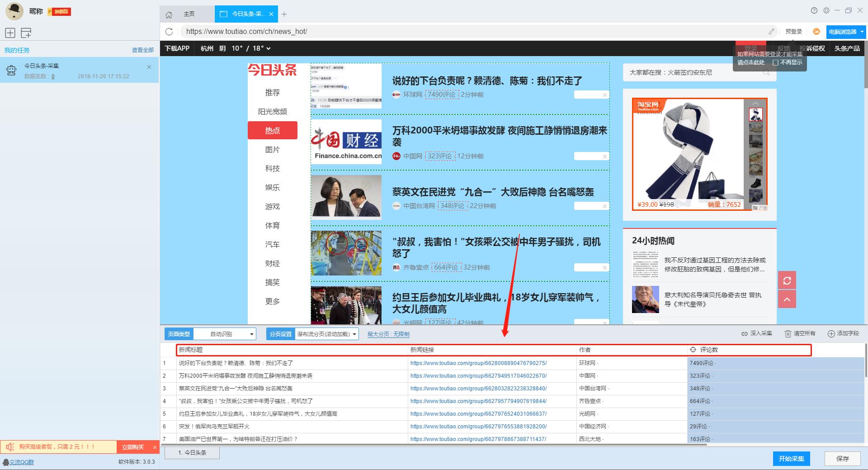Close the purchase promotion banner
Screen dimensions: 868x470
(x=155, y=447)
